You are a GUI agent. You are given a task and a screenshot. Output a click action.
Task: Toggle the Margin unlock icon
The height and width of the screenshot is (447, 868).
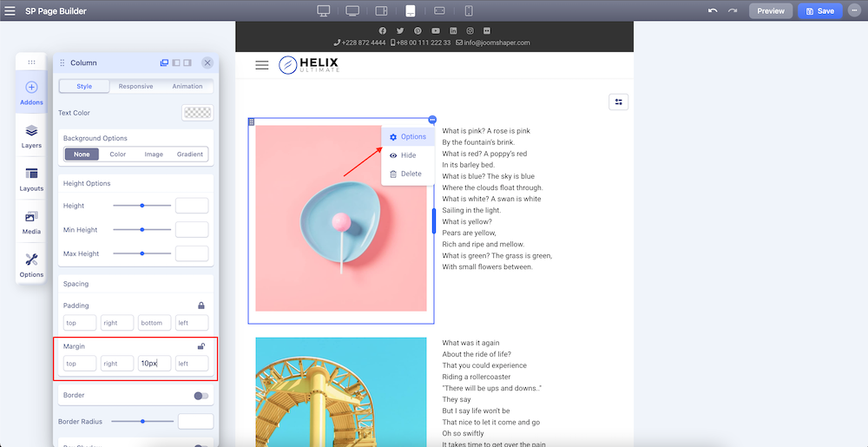(x=201, y=346)
